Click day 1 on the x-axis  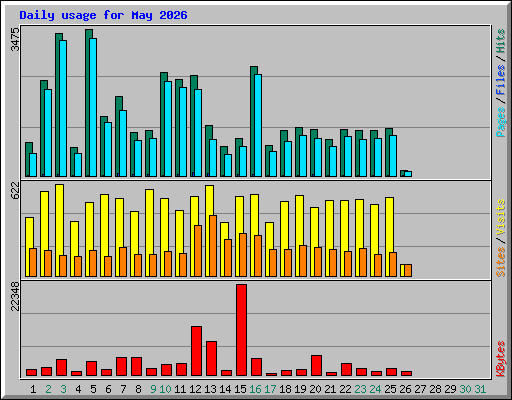click(x=33, y=389)
